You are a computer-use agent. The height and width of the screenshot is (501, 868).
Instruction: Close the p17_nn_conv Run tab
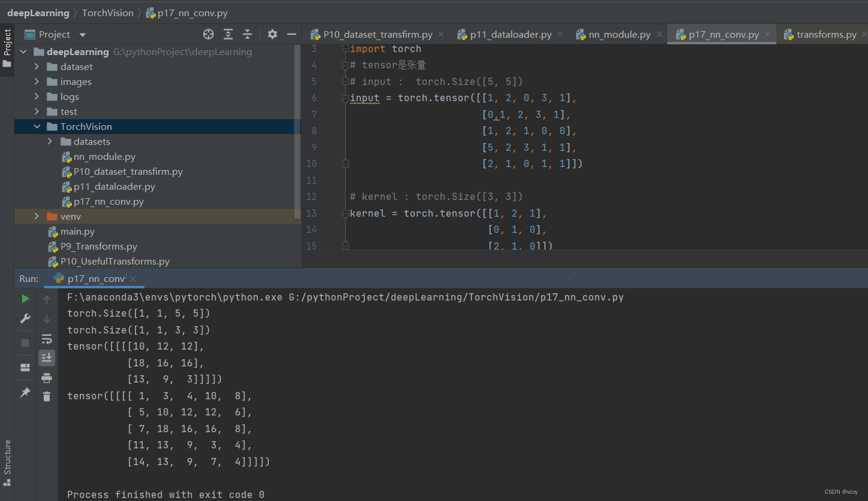(x=133, y=279)
